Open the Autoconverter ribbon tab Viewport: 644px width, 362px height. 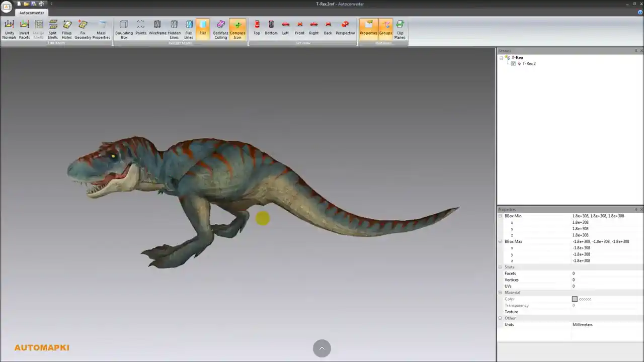(32, 13)
